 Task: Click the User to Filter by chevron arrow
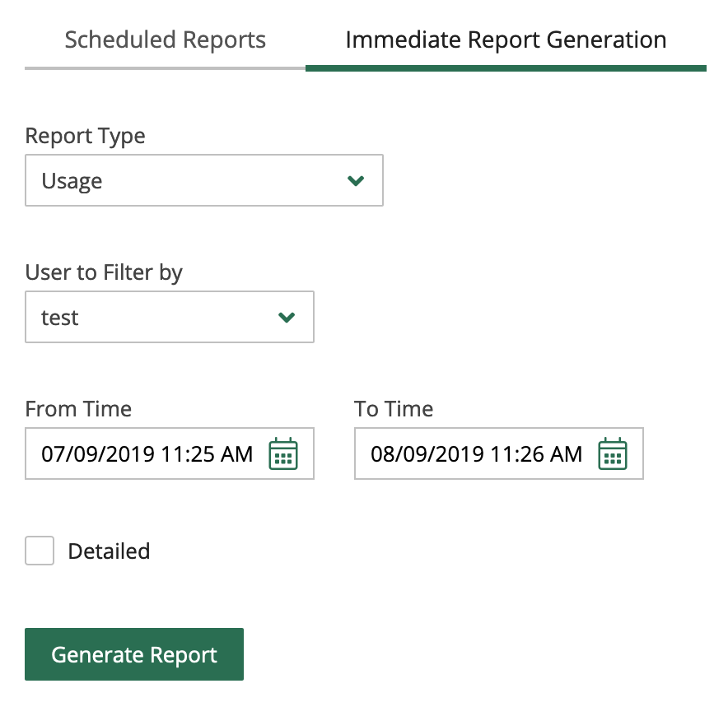[287, 318]
